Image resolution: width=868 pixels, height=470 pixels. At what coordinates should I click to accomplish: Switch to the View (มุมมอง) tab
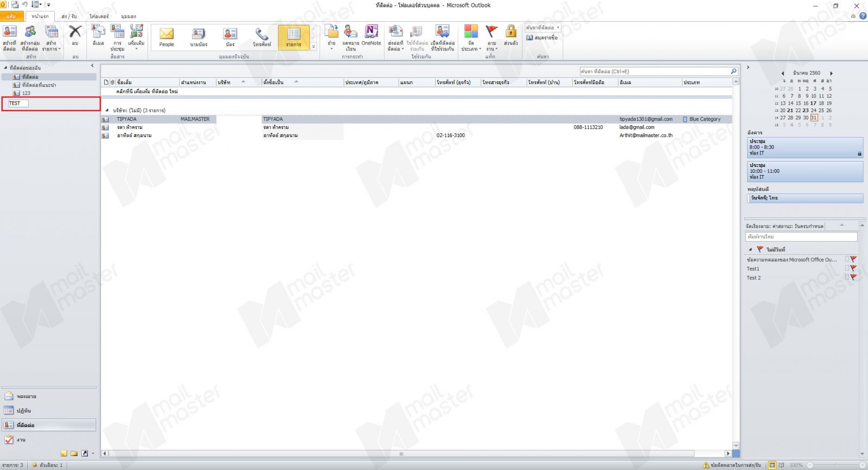point(129,16)
